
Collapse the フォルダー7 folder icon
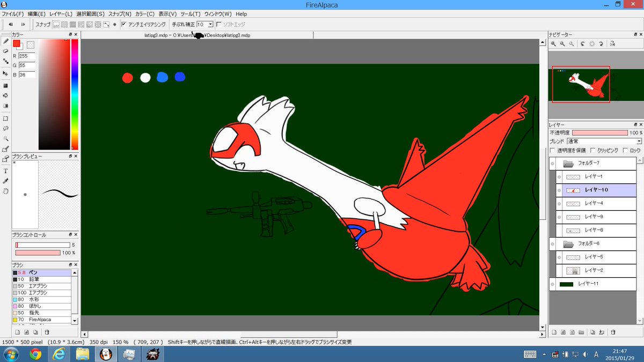click(x=568, y=163)
